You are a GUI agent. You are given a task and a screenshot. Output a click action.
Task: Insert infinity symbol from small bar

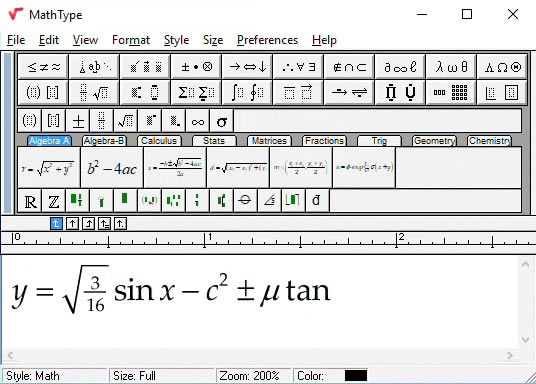coord(198,121)
